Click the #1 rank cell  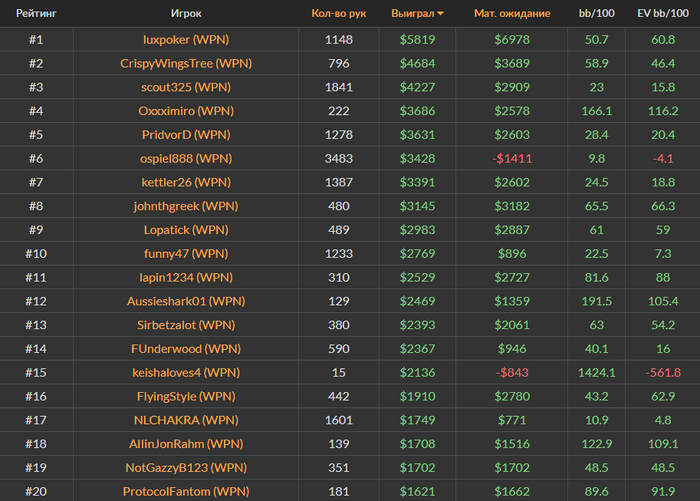click(x=35, y=39)
